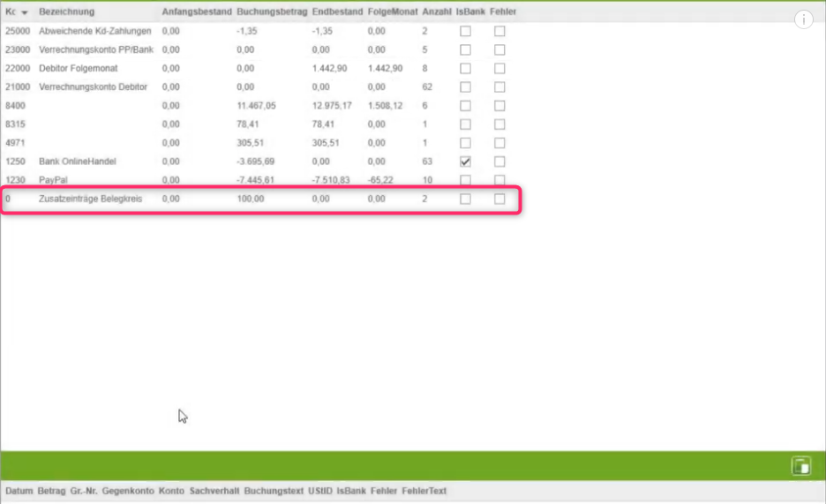
Task: Enable IsBank checkbox for PayPal row
Action: [x=465, y=180]
